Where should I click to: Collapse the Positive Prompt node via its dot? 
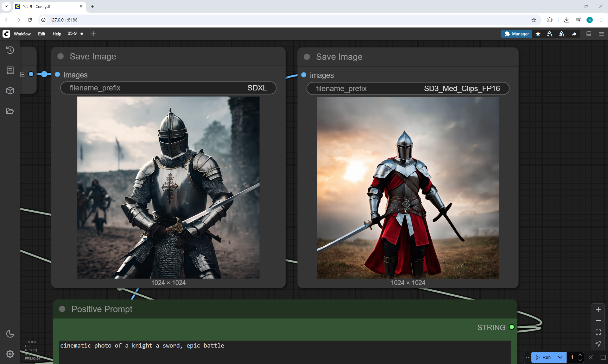click(62, 309)
